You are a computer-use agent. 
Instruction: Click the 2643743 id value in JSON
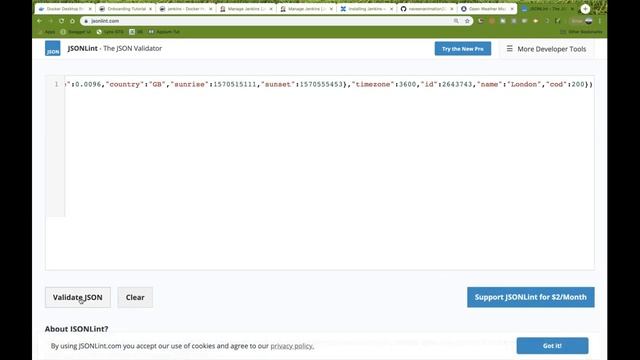[457, 84]
